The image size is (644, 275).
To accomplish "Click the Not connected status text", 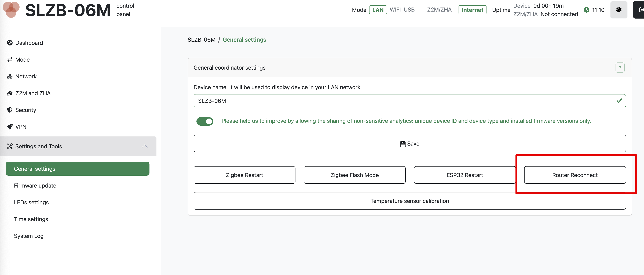I will pyautogui.click(x=559, y=14).
